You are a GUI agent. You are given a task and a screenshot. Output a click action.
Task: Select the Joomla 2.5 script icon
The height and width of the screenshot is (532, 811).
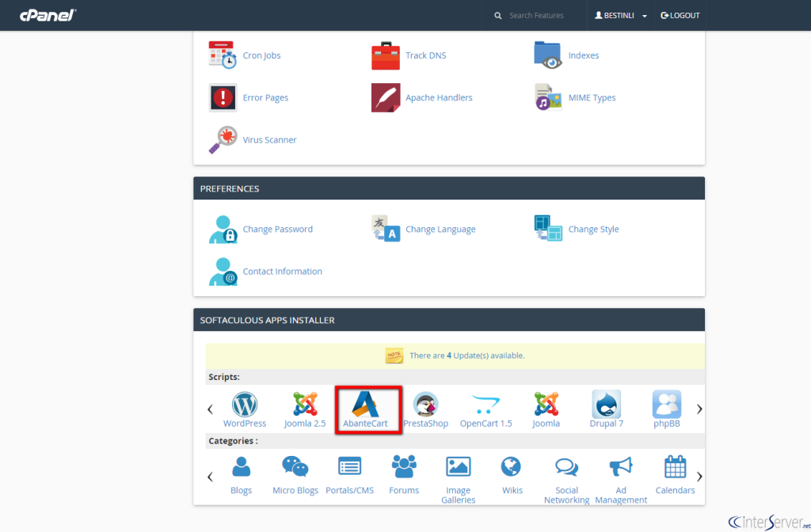pos(305,405)
